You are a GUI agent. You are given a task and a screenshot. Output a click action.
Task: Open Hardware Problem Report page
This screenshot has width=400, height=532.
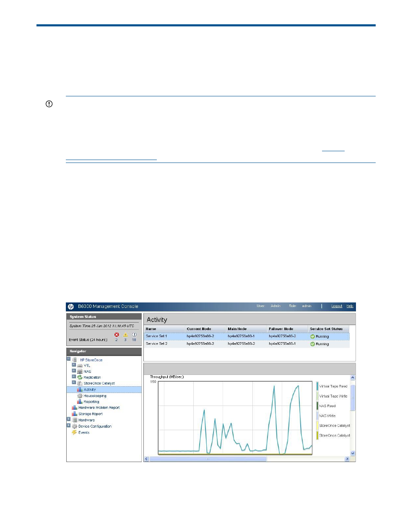(x=99, y=408)
